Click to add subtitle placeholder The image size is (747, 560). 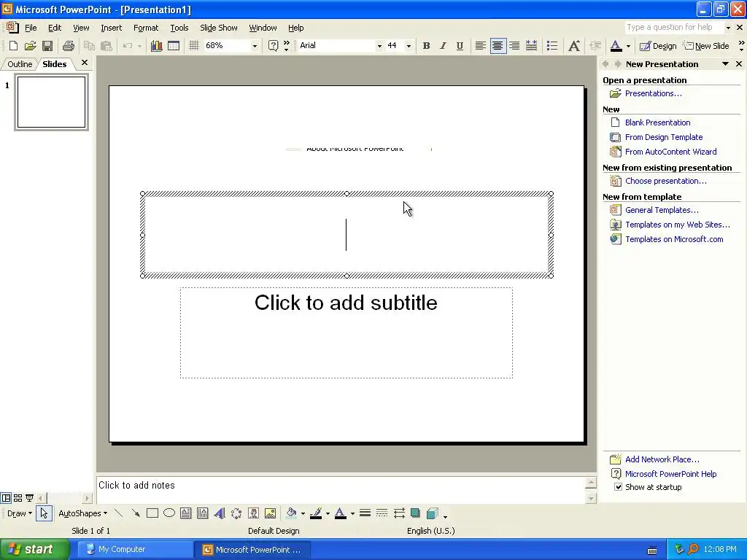pos(347,332)
